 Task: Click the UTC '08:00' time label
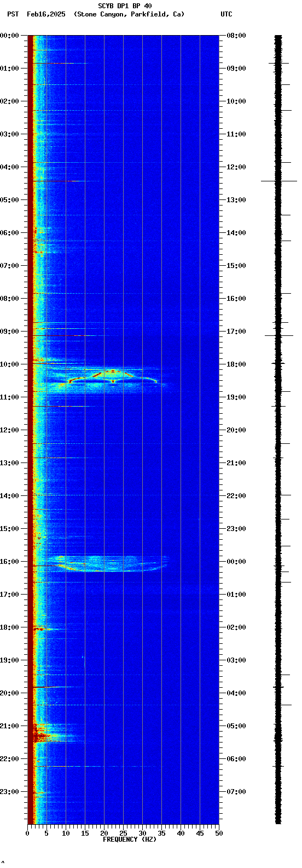(x=236, y=36)
